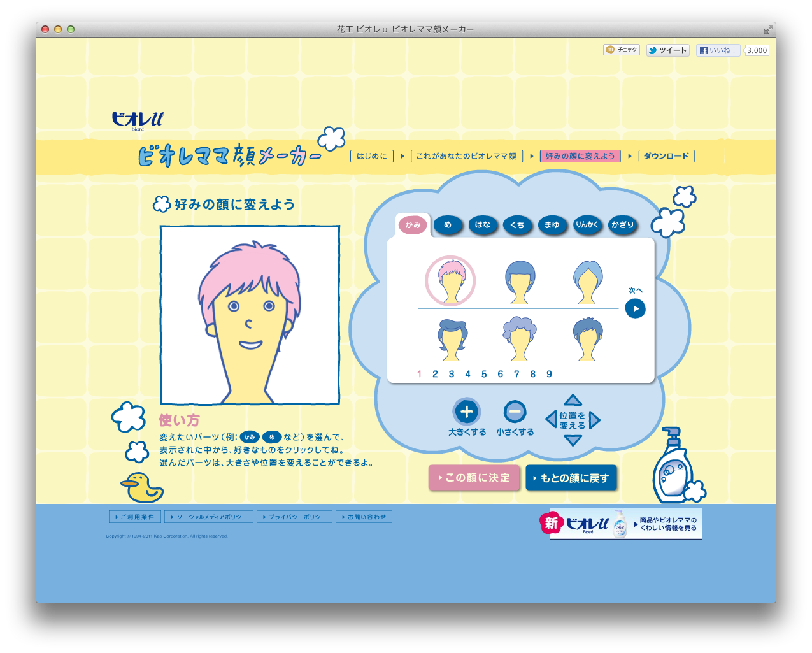This screenshot has width=812, height=653.
Task: Select the bob haircut thumbnail
Action: pyautogui.click(x=520, y=281)
